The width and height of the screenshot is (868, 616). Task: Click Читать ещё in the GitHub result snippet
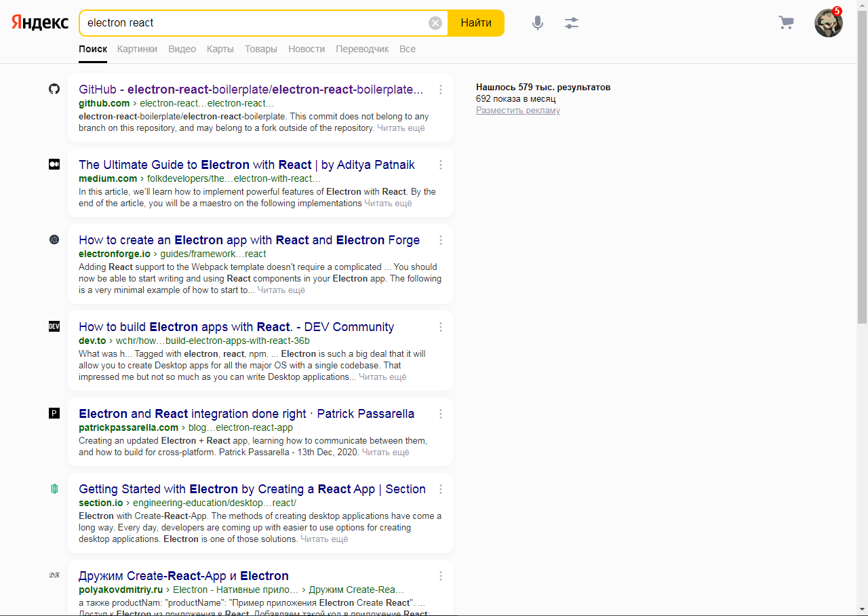tap(401, 128)
